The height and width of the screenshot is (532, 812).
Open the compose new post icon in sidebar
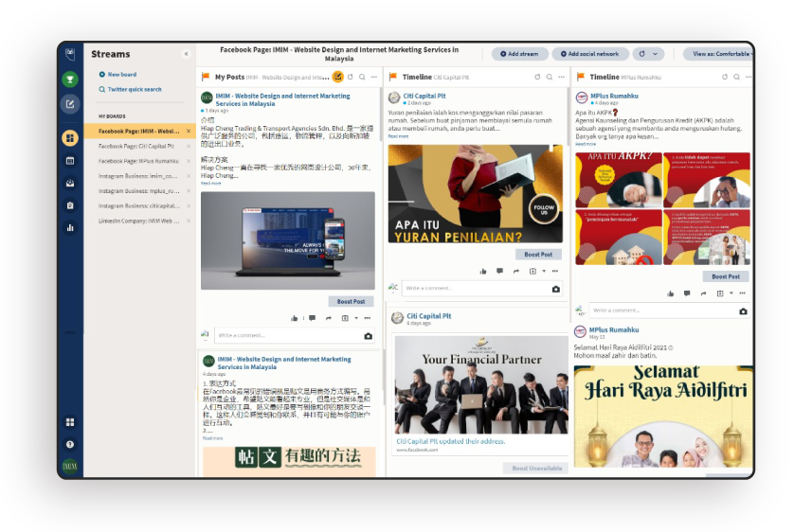pyautogui.click(x=70, y=104)
